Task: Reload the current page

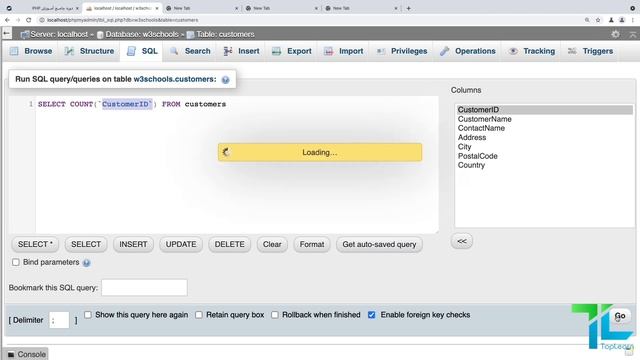Action: click(x=29, y=20)
